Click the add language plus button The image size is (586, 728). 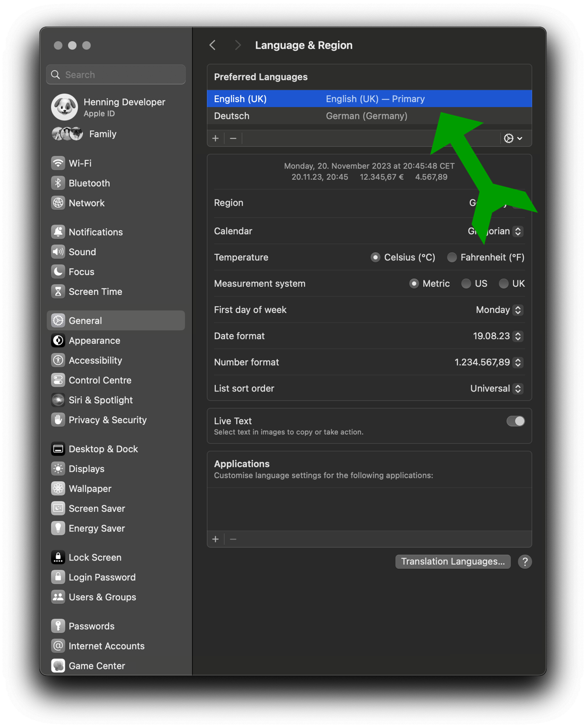(216, 138)
